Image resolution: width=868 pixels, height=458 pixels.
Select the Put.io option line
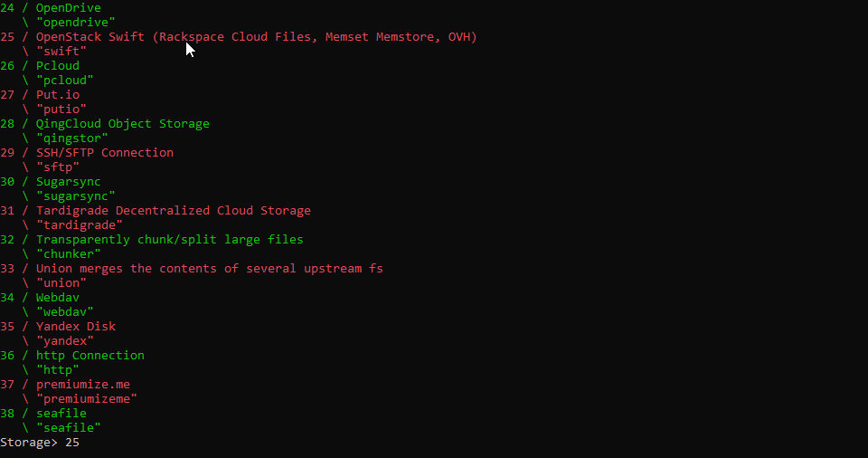57,95
